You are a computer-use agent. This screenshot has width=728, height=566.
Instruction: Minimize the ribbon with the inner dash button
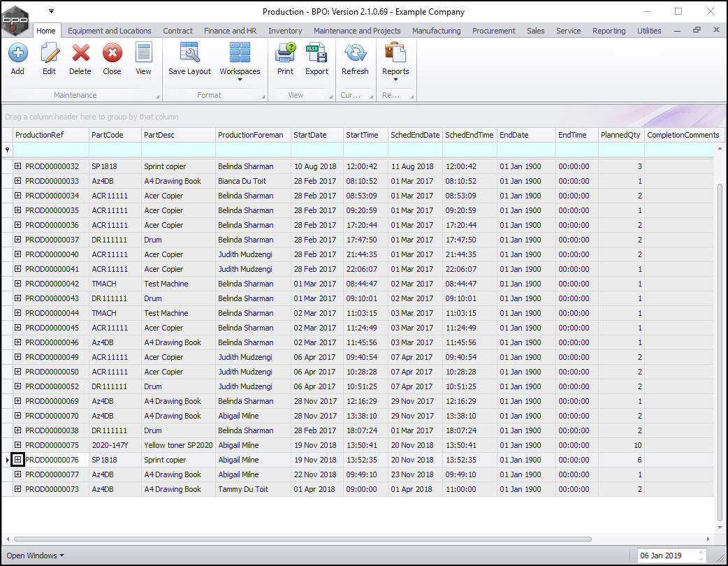click(678, 31)
